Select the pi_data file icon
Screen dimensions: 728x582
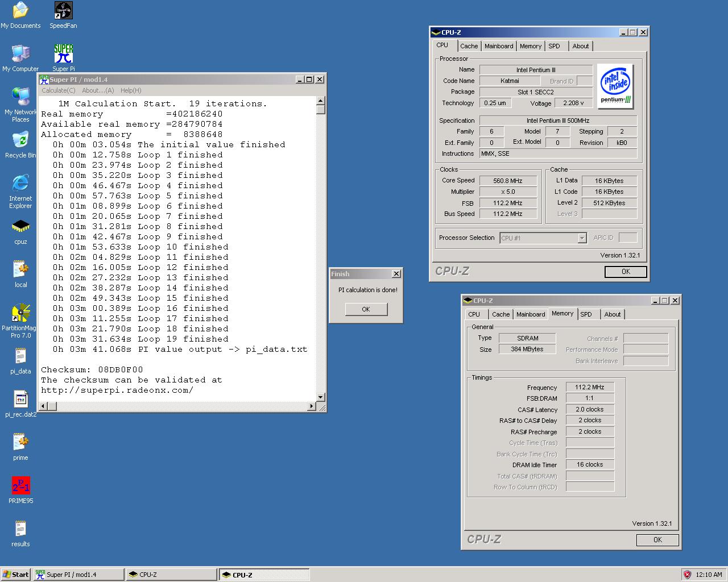[20, 361]
